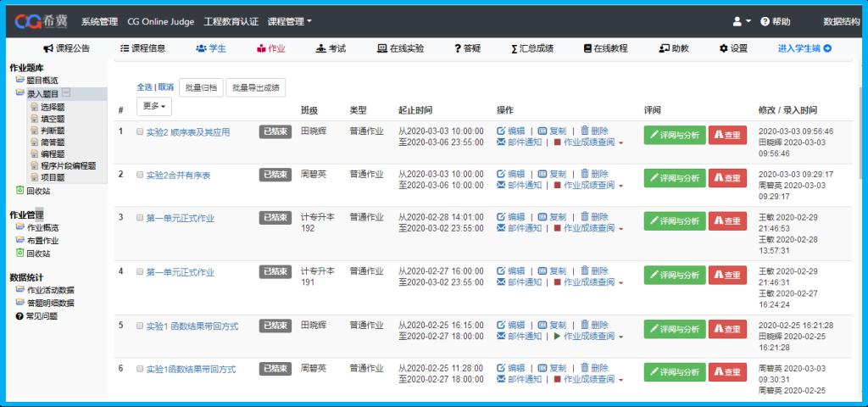The height and width of the screenshot is (407, 868).
Task: Open the user account icon in top bar
Action: pos(737,21)
